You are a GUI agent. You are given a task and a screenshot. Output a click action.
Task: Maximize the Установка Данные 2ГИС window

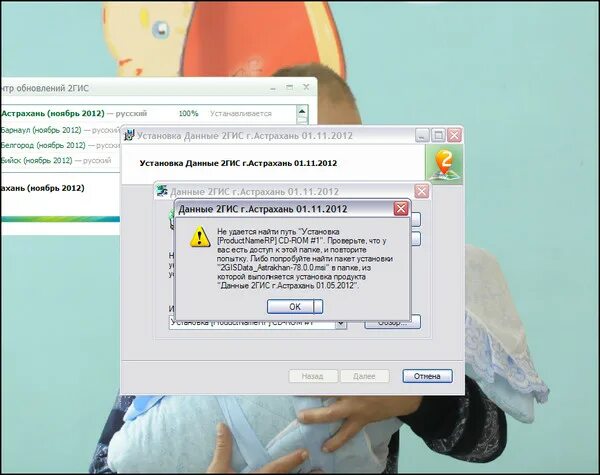tap(438, 135)
